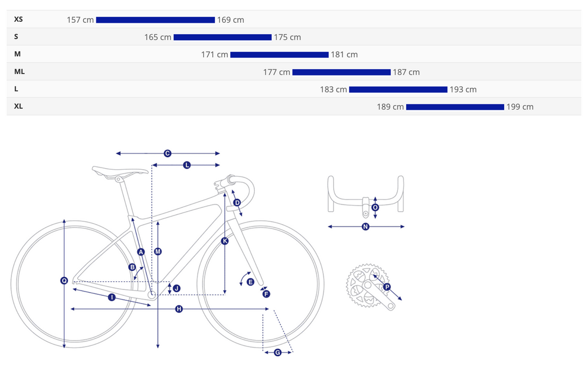Select the XL size row label
Viewport: 588px width, 371px height.
pos(19,106)
